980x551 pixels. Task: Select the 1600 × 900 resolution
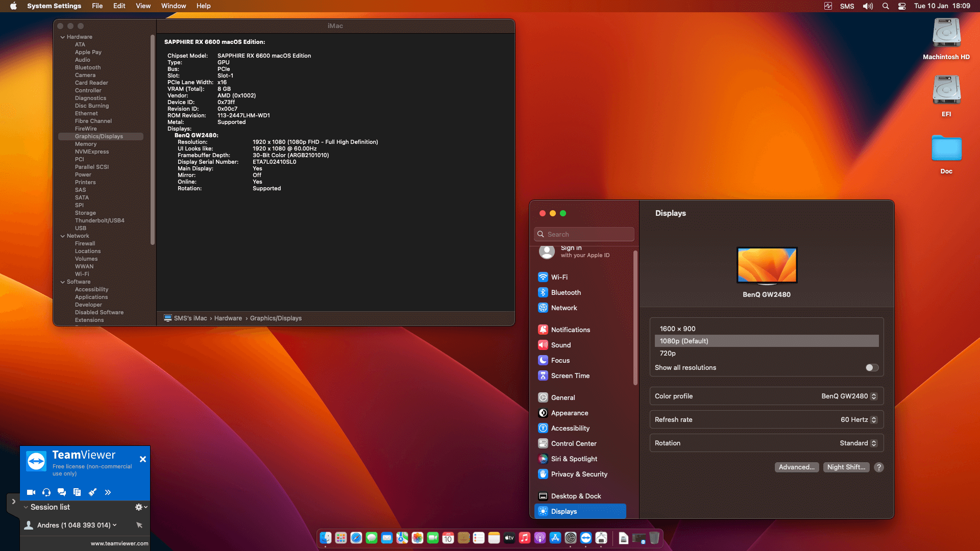(677, 329)
